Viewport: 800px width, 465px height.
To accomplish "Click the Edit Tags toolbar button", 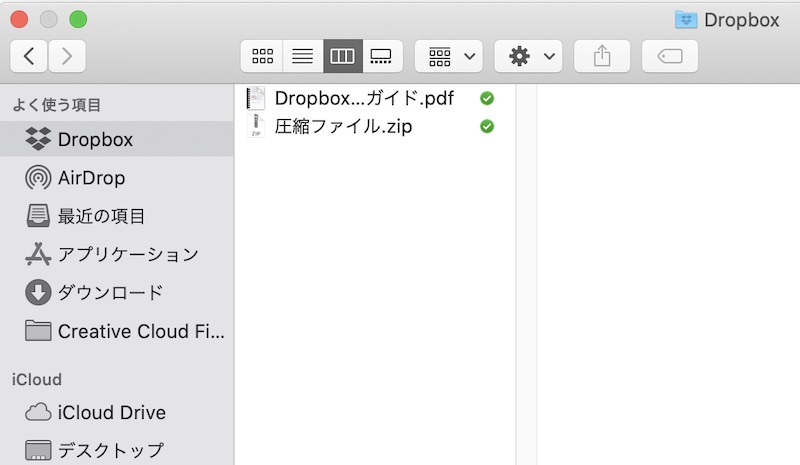I will click(670, 56).
